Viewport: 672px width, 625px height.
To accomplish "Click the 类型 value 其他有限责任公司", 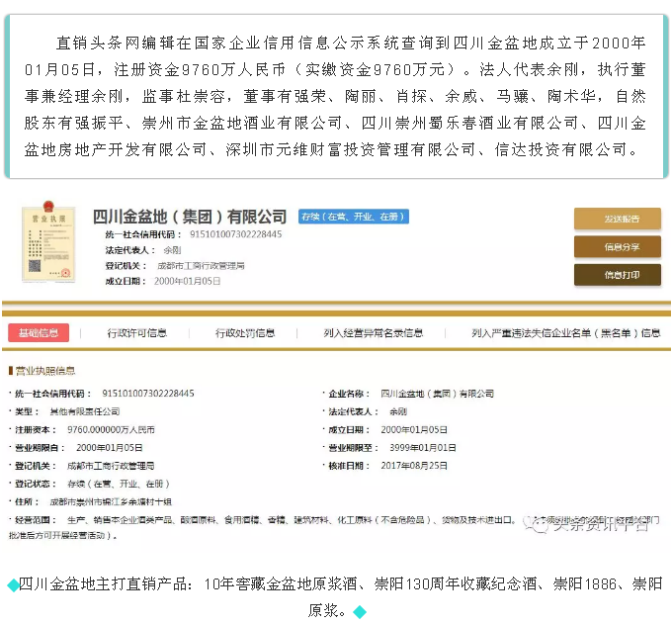I will (x=84, y=411).
